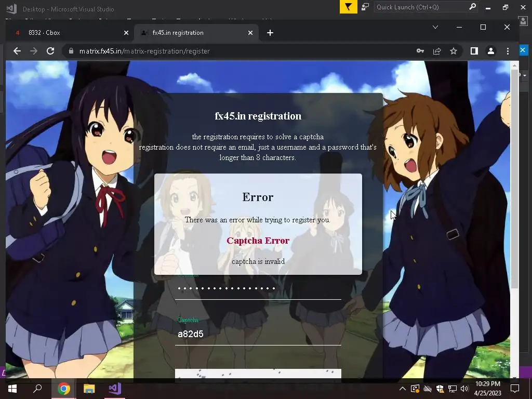Open the Windows notification center
This screenshot has height=399, width=532.
click(x=515, y=389)
